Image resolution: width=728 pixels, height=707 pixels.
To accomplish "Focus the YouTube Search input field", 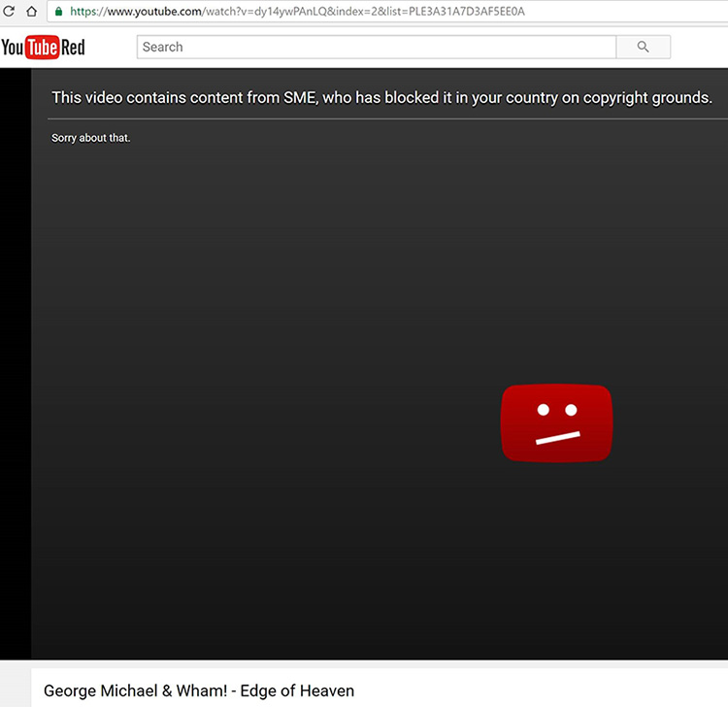I will point(376,47).
